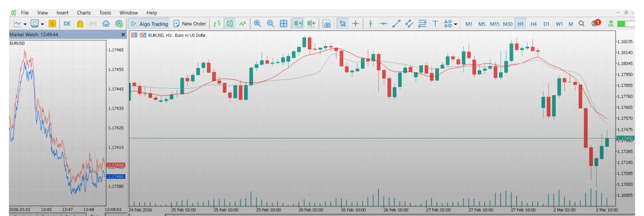This screenshot has height=216, width=644.
Task: Switch chart to candlestick display
Action: tap(230, 24)
